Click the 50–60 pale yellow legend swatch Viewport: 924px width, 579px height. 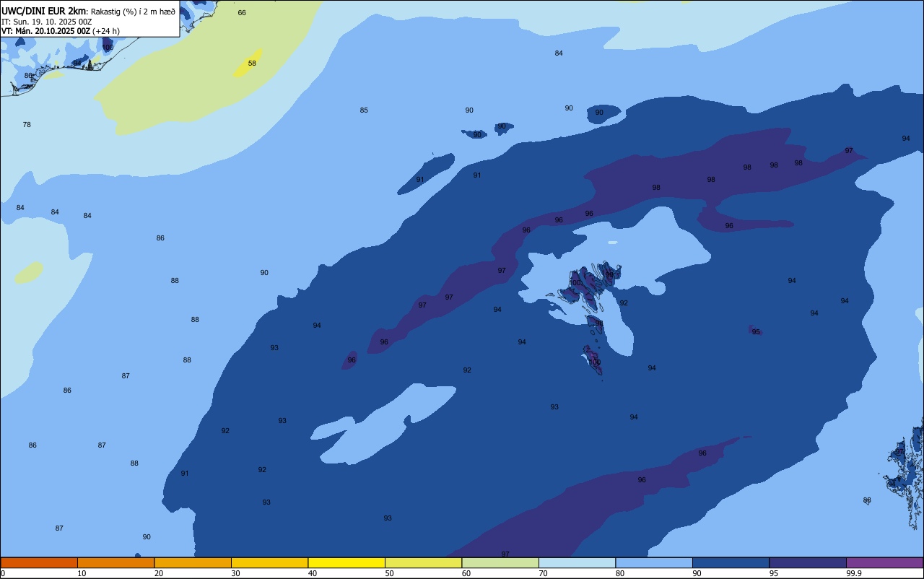pyautogui.click(x=423, y=562)
